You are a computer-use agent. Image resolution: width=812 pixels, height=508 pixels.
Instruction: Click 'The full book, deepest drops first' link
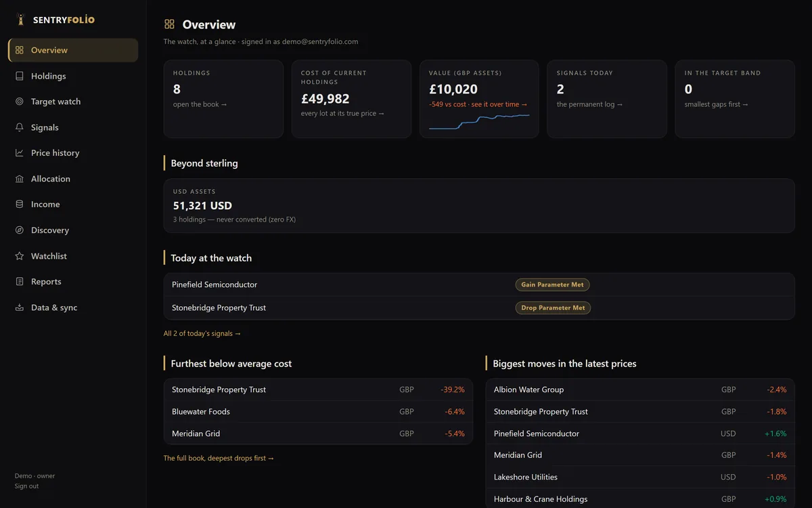219,458
